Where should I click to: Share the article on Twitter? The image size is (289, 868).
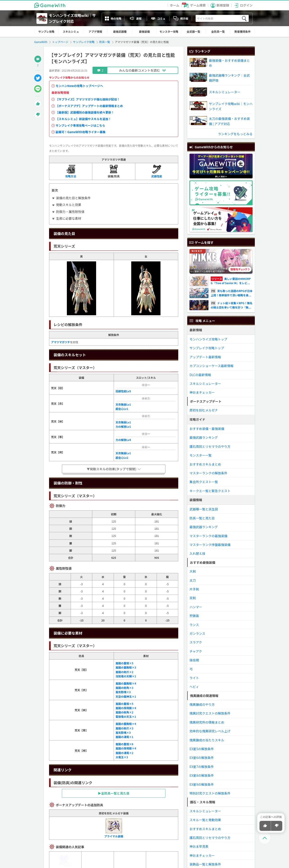38,78
